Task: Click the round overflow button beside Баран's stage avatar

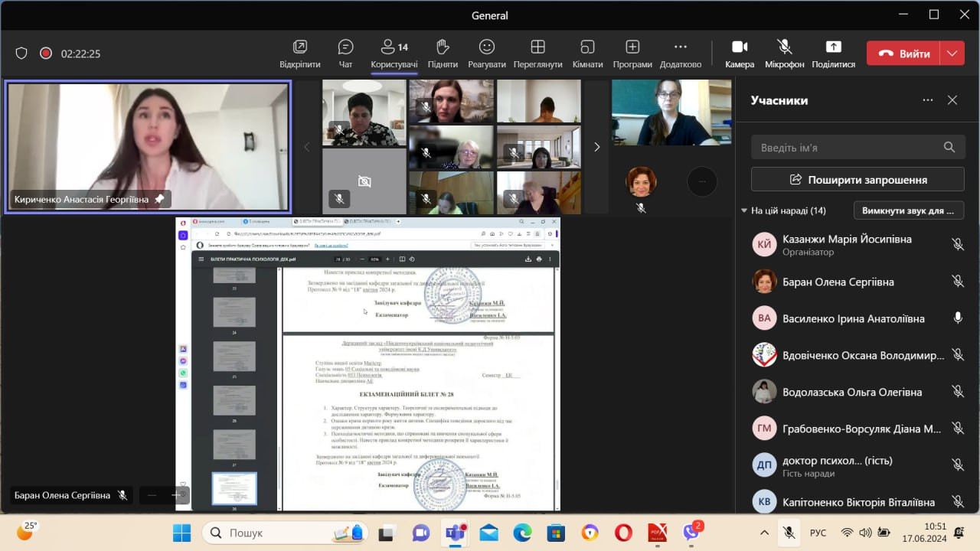Action: point(701,181)
